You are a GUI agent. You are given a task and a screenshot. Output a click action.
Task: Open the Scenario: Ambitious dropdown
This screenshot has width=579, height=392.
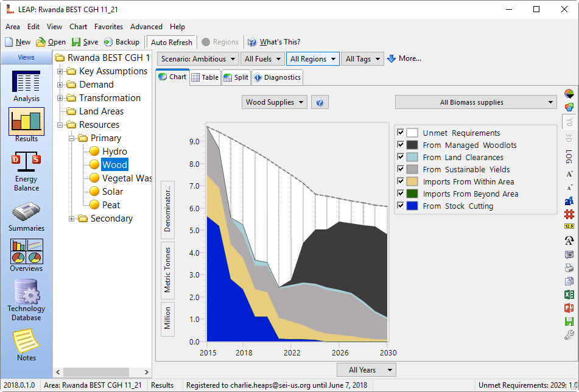(x=198, y=59)
